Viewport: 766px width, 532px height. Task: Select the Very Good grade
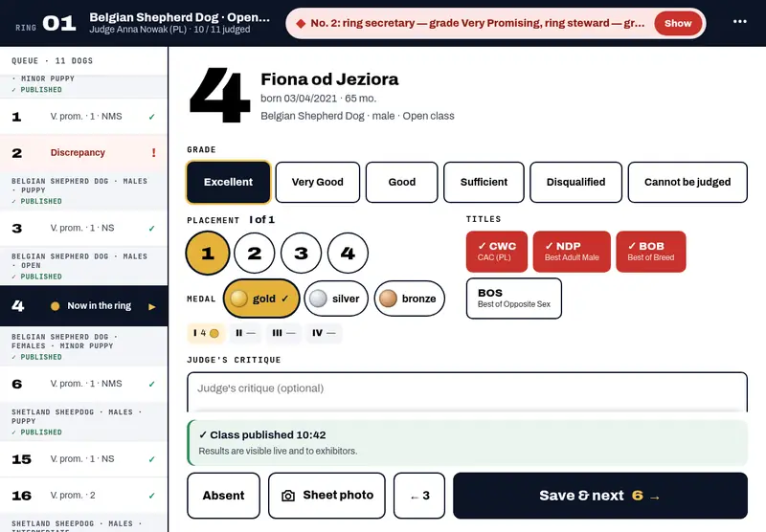pyautogui.click(x=318, y=182)
